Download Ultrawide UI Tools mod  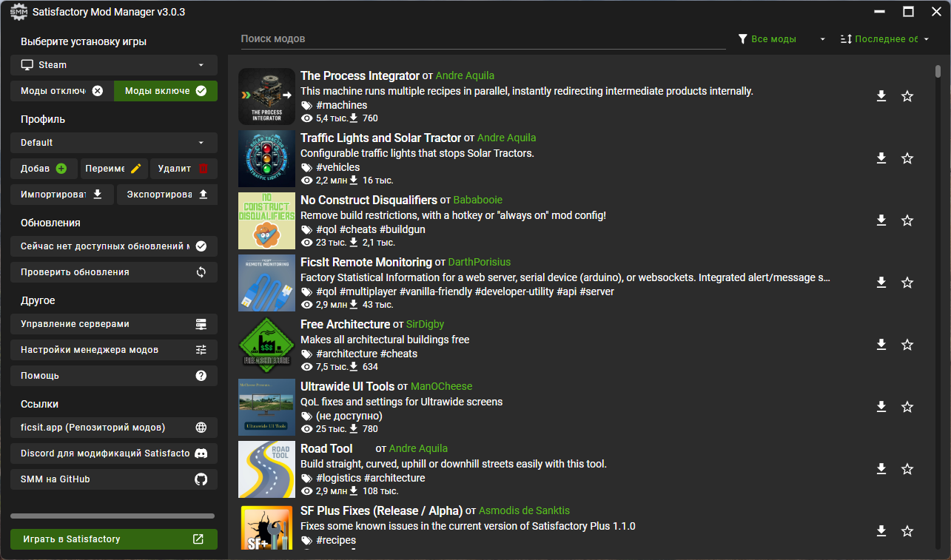point(881,407)
